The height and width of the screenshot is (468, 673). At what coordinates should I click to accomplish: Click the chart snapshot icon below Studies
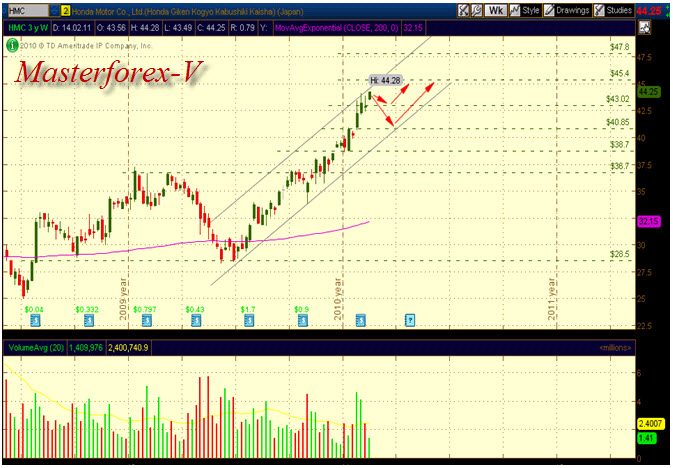pyautogui.click(x=645, y=28)
